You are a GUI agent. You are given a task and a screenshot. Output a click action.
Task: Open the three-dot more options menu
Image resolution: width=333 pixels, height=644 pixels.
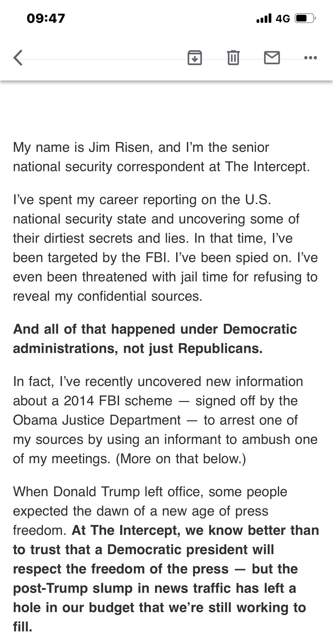coord(311,58)
